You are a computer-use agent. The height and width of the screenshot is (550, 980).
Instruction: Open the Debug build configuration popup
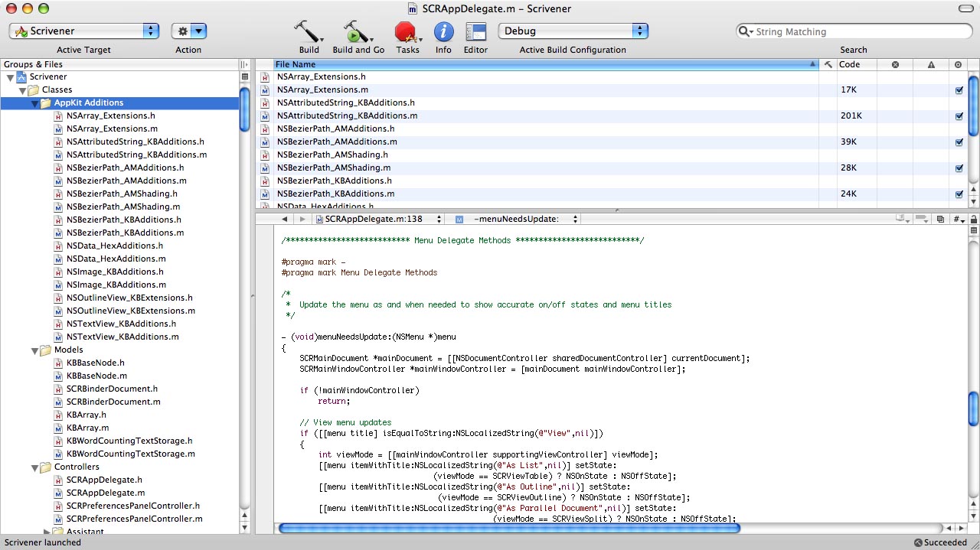(x=573, y=31)
